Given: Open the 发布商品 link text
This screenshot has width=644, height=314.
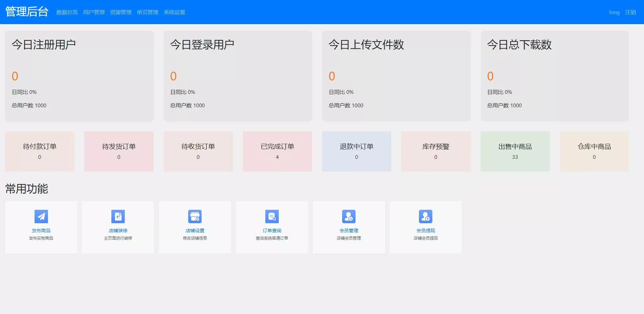Looking at the screenshot, I should pyautogui.click(x=41, y=231).
